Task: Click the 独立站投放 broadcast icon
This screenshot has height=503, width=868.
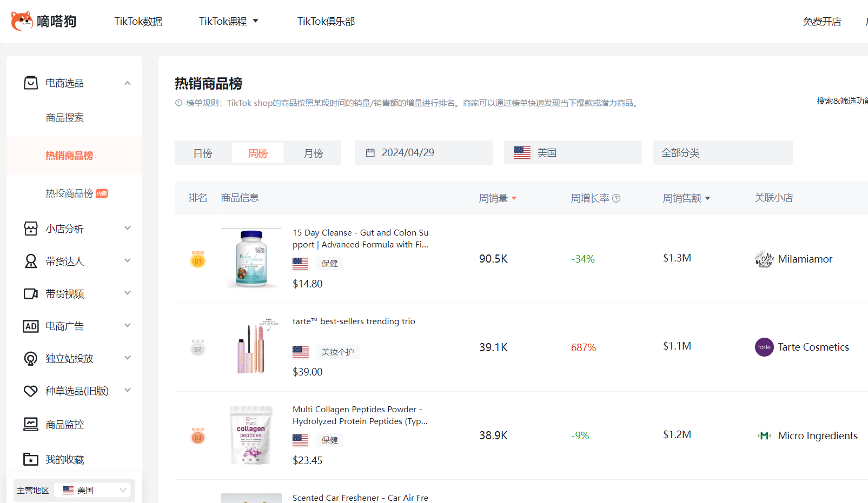Action: point(31,359)
